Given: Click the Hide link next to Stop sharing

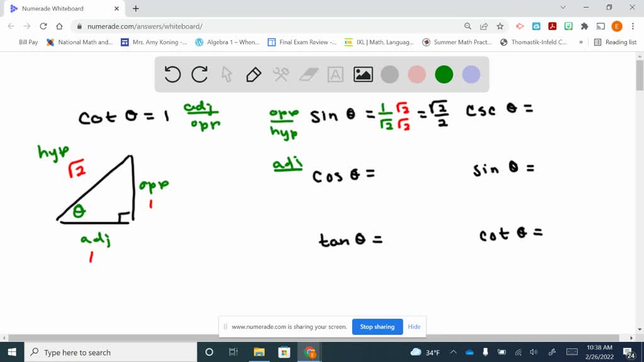Looking at the screenshot, I should [x=414, y=327].
